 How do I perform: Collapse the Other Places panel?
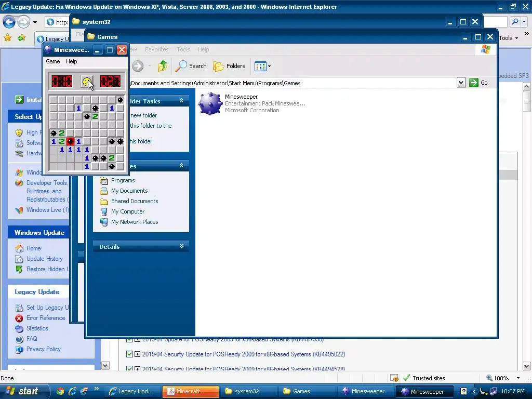coord(181,166)
